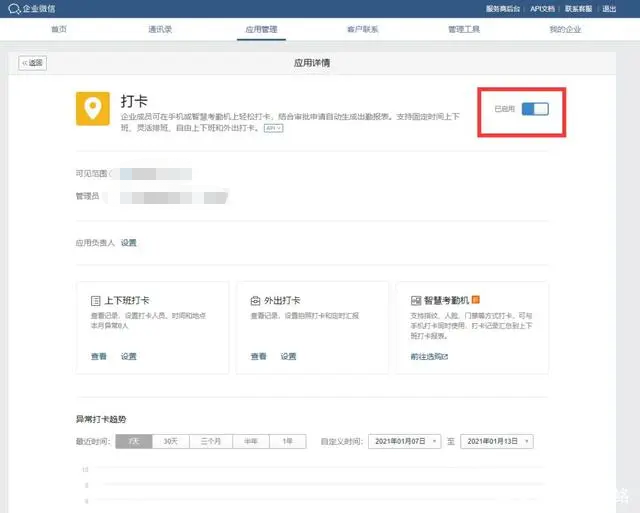The image size is (640, 513).
Task: Select the 7天 time range option
Action: pos(134,441)
